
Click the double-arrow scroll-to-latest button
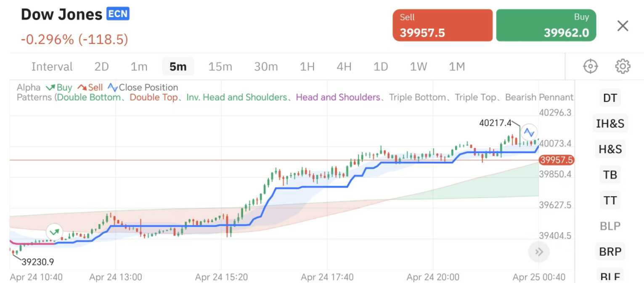tap(539, 252)
